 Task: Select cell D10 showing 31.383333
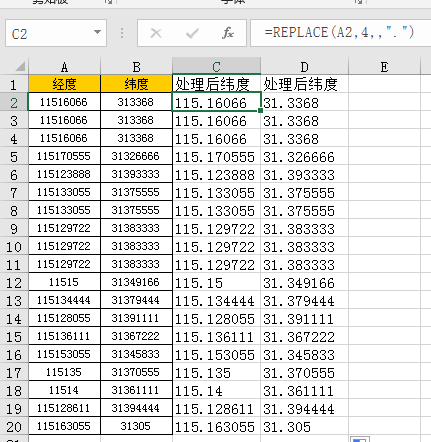point(304,246)
